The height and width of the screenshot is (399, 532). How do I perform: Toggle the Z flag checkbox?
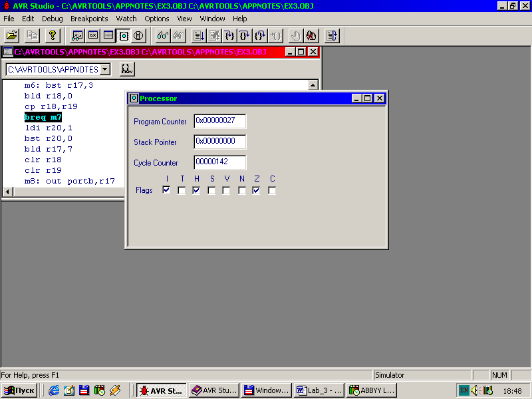click(257, 190)
